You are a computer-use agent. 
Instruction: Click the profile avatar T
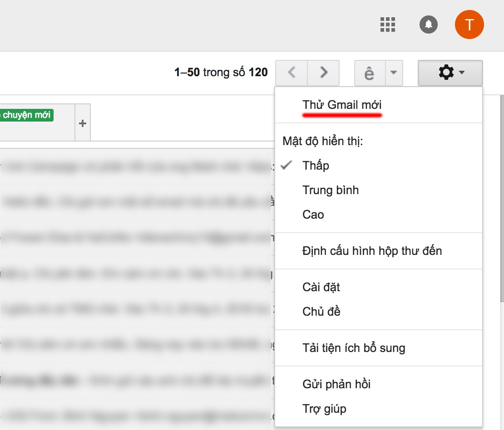469,24
